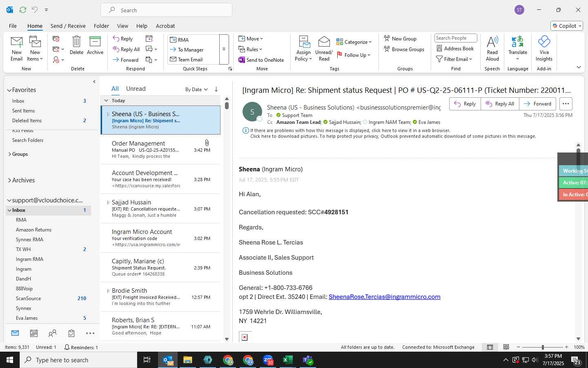Click Send/Receive All Folders sync icon
Viewport: 588px width, 368px height.
pyautogui.click(x=23, y=9)
